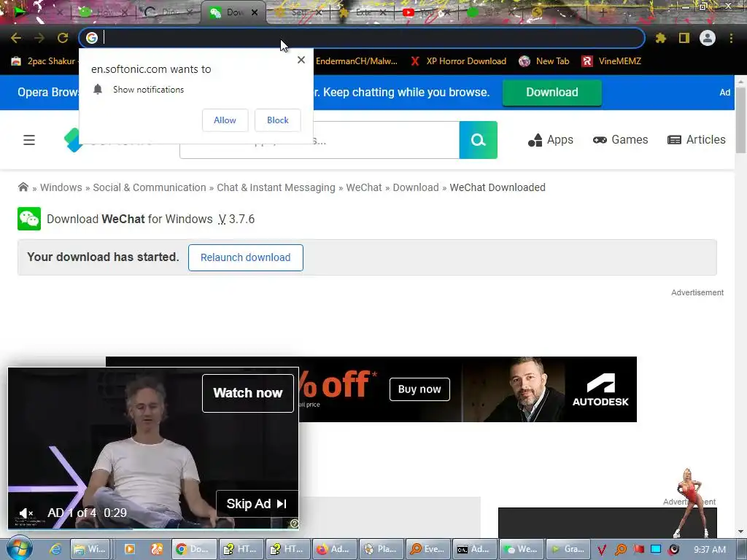Viewport: 747px width, 560px height.
Task: Open the VineMEMZ bookmark
Action: pos(612,61)
